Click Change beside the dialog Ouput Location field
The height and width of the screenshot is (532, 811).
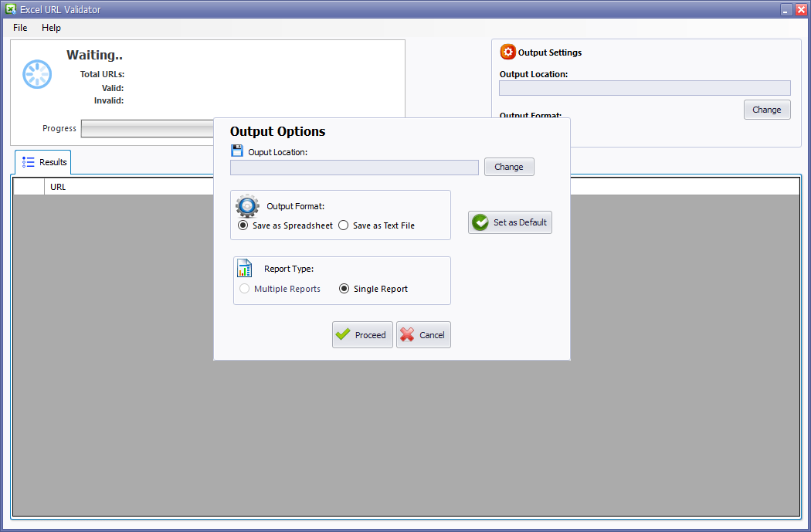508,166
